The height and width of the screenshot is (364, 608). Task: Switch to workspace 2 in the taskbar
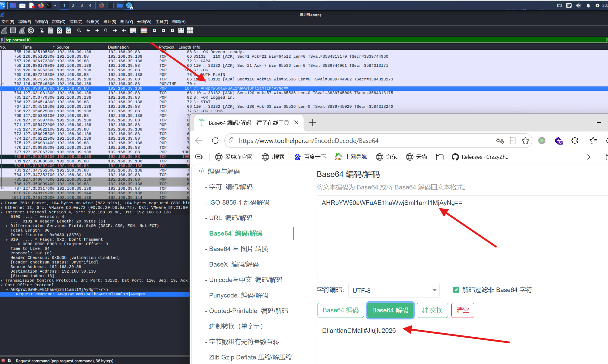(x=73, y=5)
